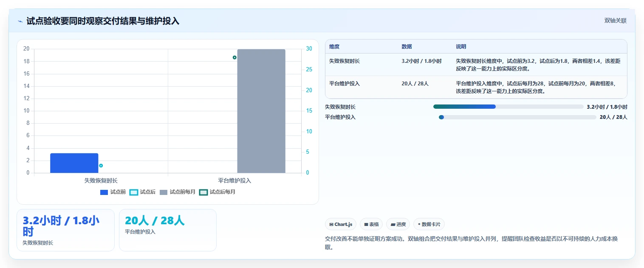Click the 表格 tag
This screenshot has width=644, height=268.
tap(371, 224)
